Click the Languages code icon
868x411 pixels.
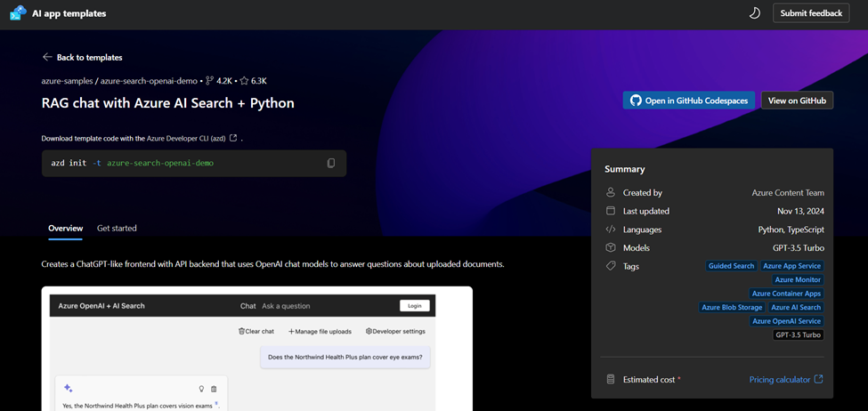click(x=611, y=229)
